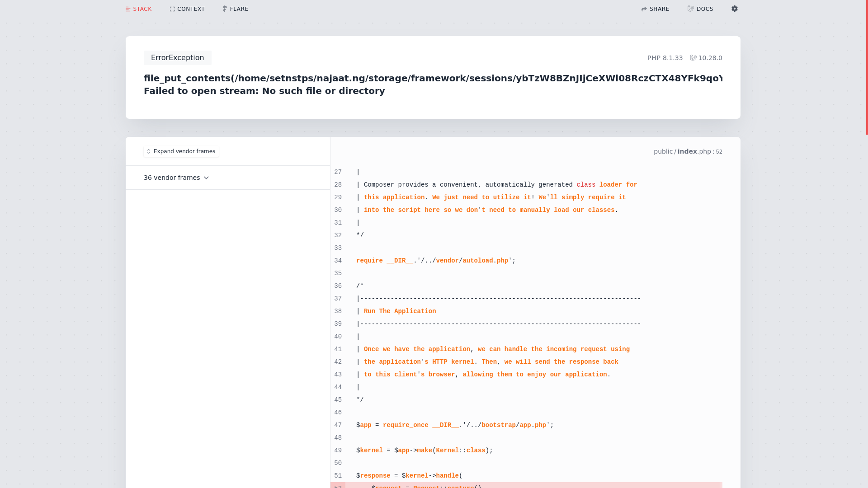Click the $kernel = $app->make line

pyautogui.click(x=425, y=450)
